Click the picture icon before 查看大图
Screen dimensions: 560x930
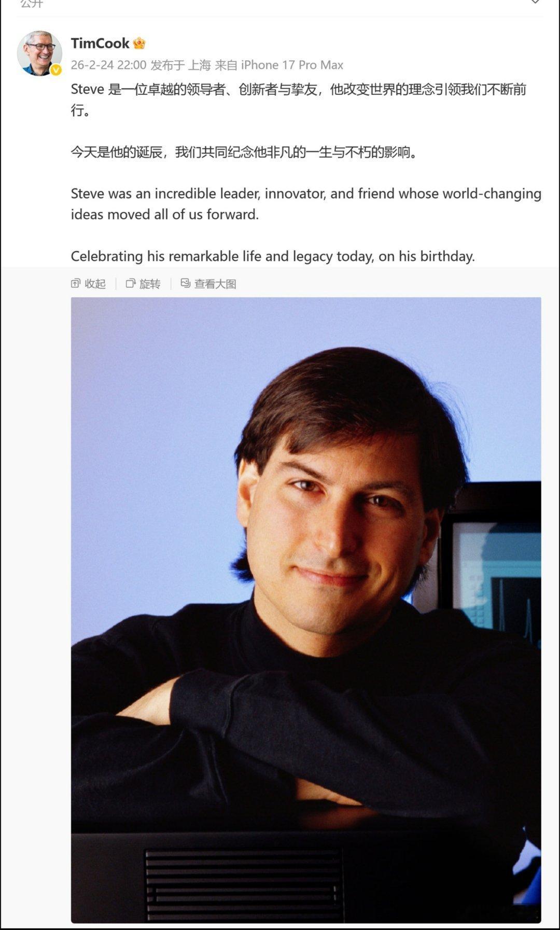coord(186,283)
